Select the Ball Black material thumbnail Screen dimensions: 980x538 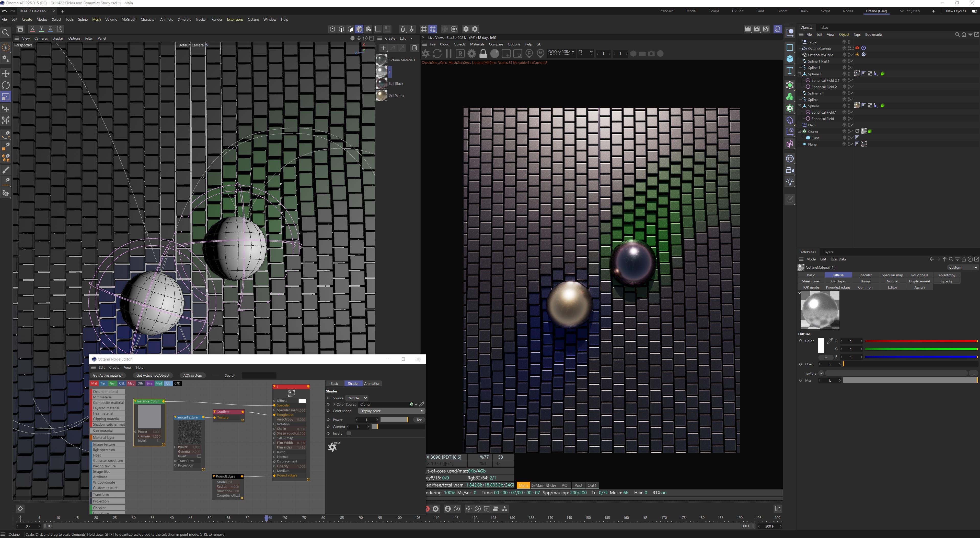(x=382, y=84)
